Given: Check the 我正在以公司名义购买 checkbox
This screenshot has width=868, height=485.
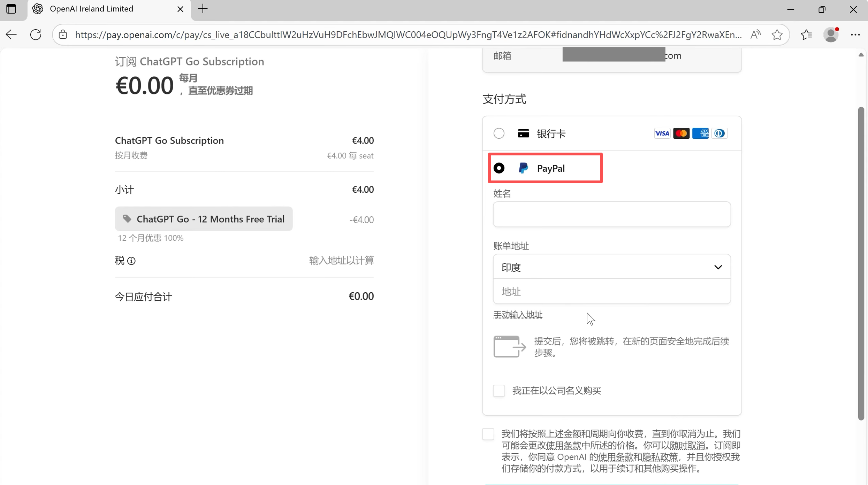Looking at the screenshot, I should point(498,391).
